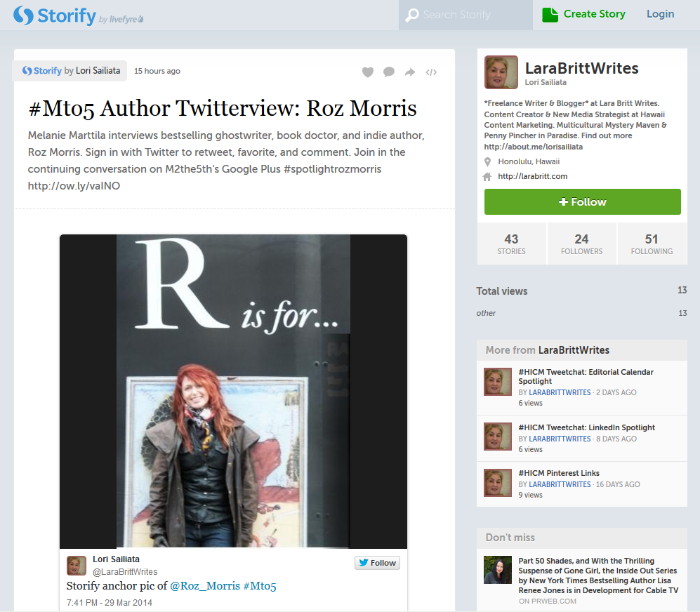Open comments via speech bubble icon
The width and height of the screenshot is (700, 612).
389,72
